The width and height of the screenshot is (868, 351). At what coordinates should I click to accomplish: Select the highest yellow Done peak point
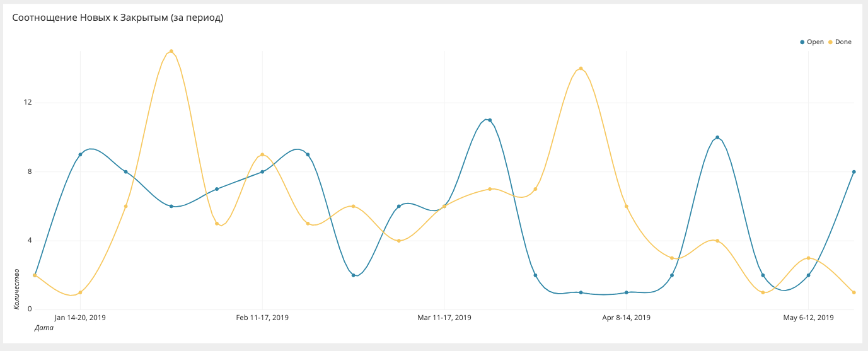pos(171,52)
